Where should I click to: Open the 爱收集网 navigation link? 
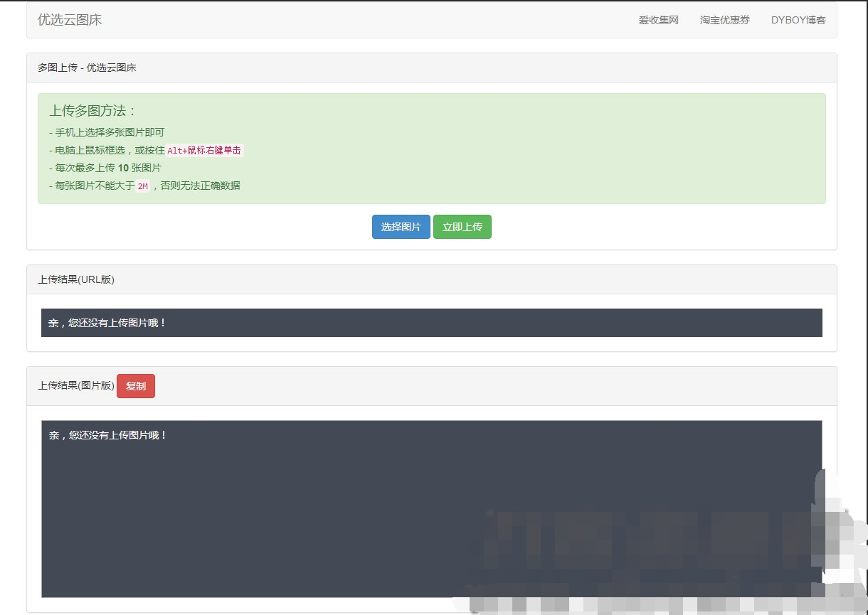658,20
